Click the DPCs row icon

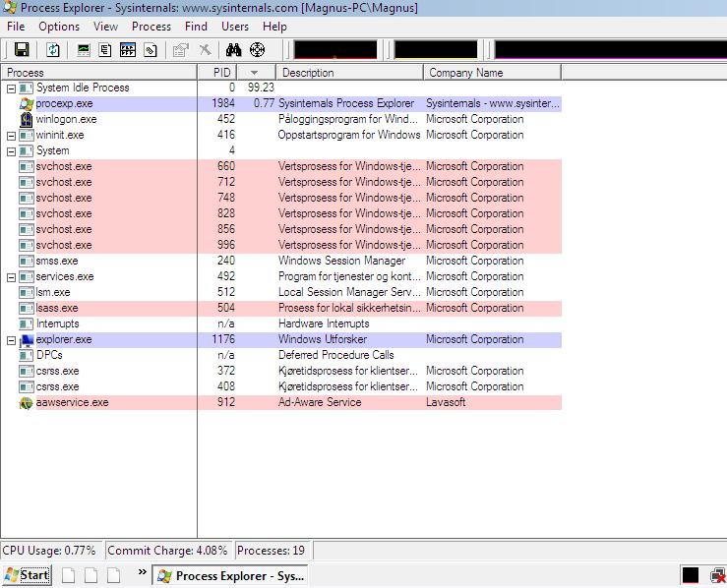(x=27, y=356)
